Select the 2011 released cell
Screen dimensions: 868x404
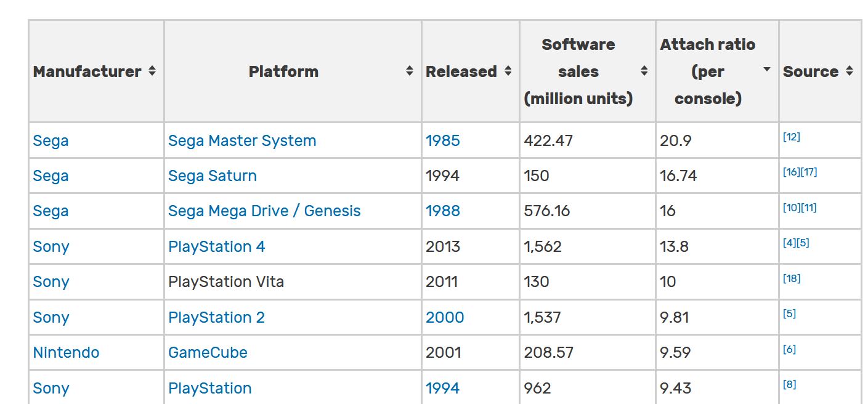pyautogui.click(x=471, y=281)
